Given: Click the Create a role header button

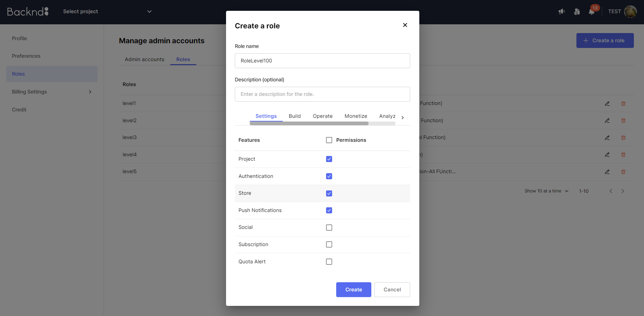Looking at the screenshot, I should (x=605, y=41).
